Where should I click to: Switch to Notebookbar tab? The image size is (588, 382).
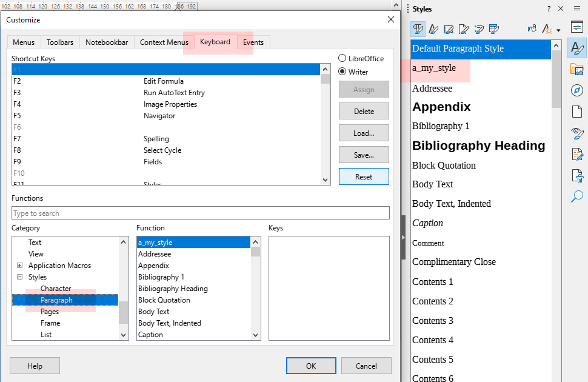(x=107, y=42)
